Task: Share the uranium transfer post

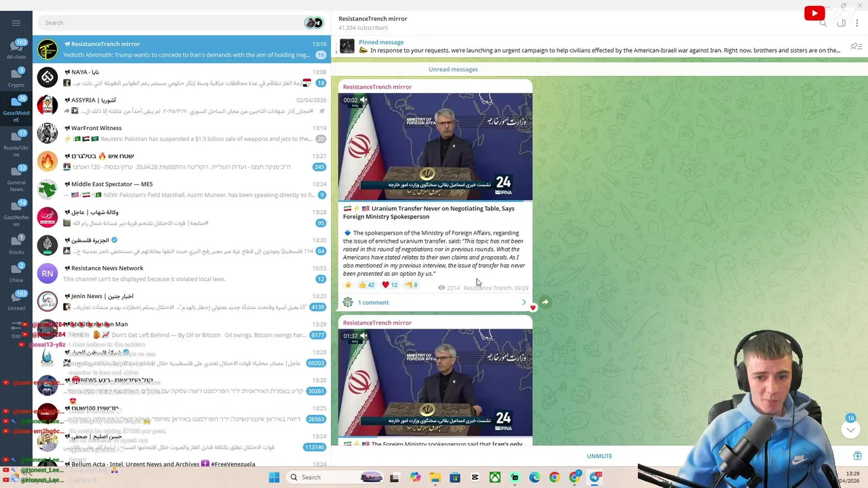Action: pyautogui.click(x=545, y=302)
